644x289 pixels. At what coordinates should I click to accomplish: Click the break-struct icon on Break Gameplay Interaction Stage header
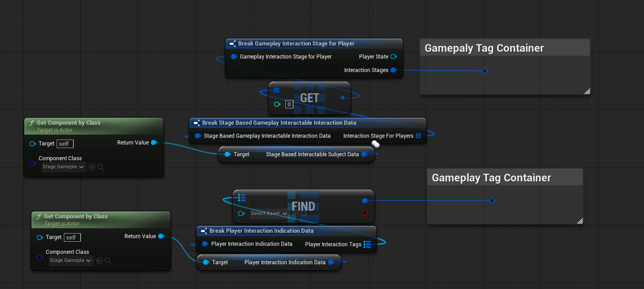233,43
